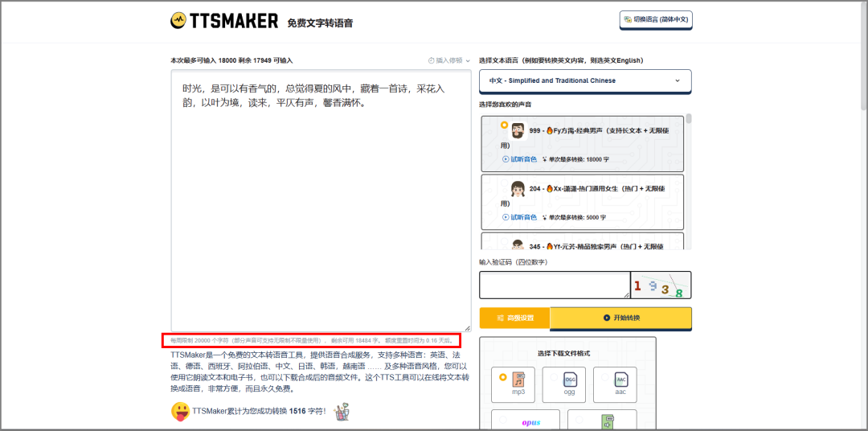Select the ogg format radio button
The image size is (868, 431).
554,377
